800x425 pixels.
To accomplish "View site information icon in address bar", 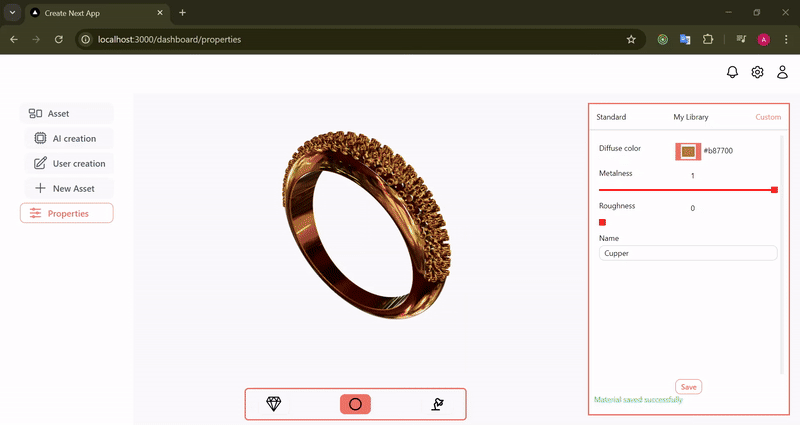I will [86, 39].
